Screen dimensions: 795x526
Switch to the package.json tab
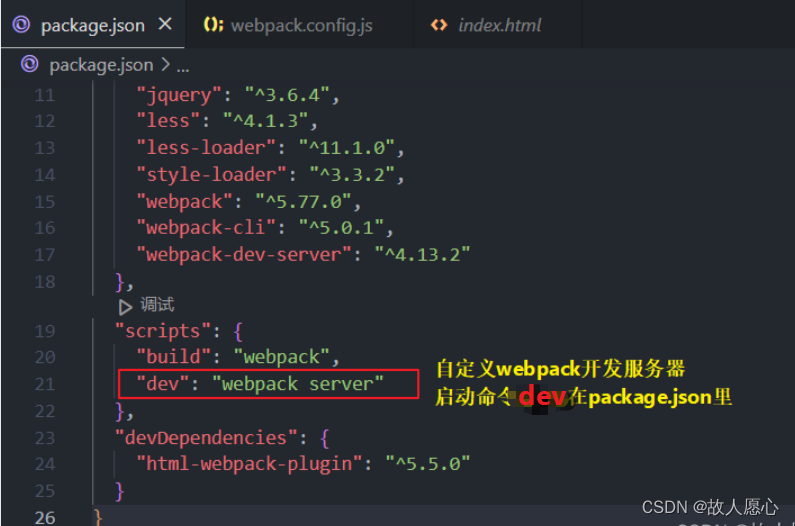click(93, 25)
